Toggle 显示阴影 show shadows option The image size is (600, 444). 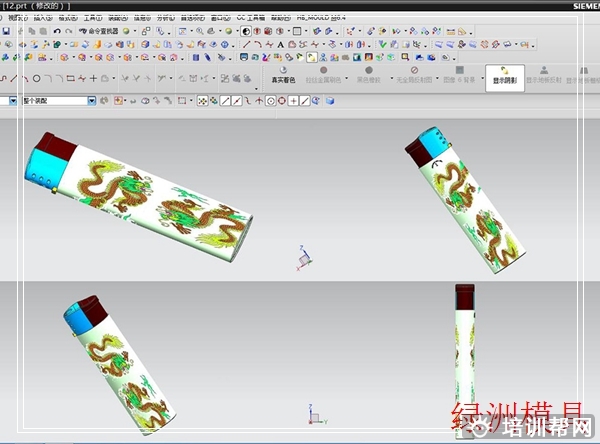[x=505, y=76]
